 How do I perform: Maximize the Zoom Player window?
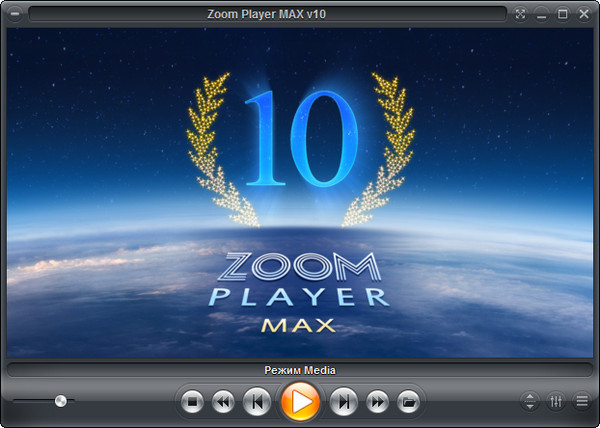pyautogui.click(x=563, y=14)
